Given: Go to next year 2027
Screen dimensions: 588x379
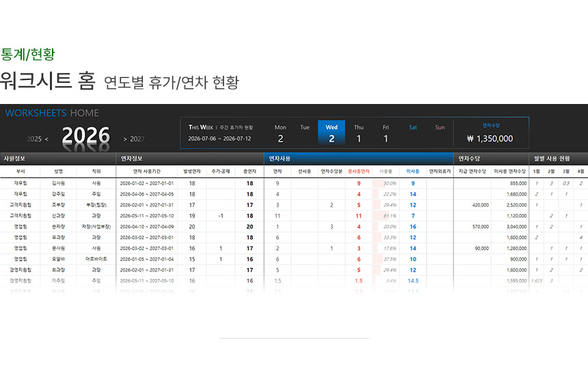Looking at the screenshot, I should [133, 139].
